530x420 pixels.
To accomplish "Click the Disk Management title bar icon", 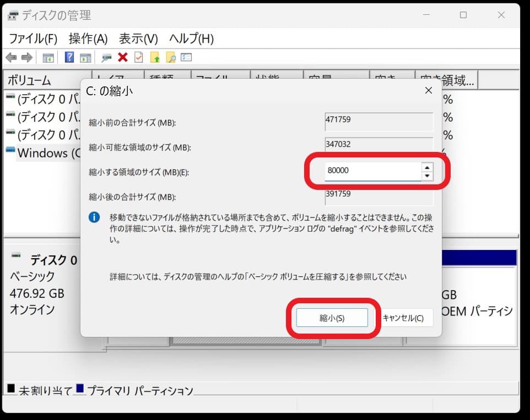I will (x=13, y=15).
